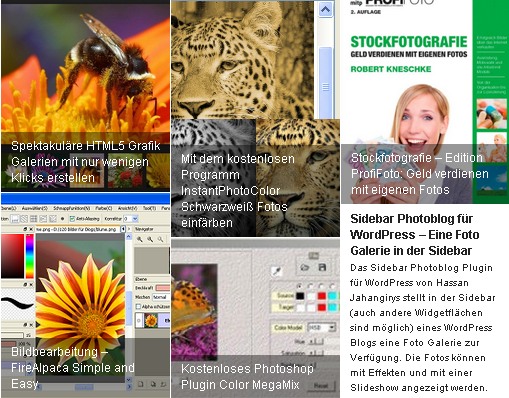Click the cyan Target color swatch
Viewport: 509px width, 398px height.
point(332,307)
